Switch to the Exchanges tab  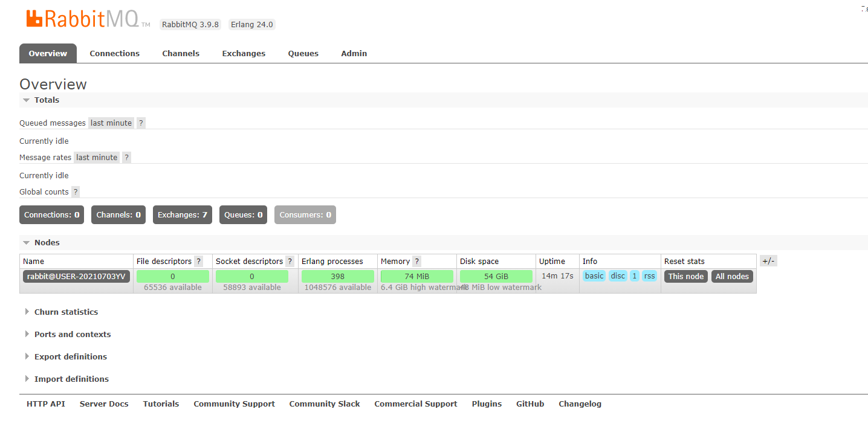pos(244,53)
